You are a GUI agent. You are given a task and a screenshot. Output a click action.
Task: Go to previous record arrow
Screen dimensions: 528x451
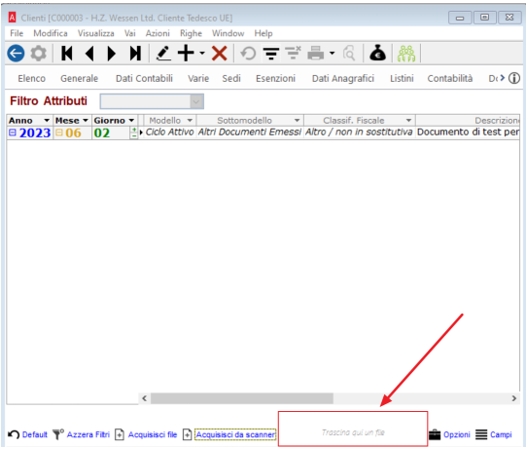tap(90, 53)
